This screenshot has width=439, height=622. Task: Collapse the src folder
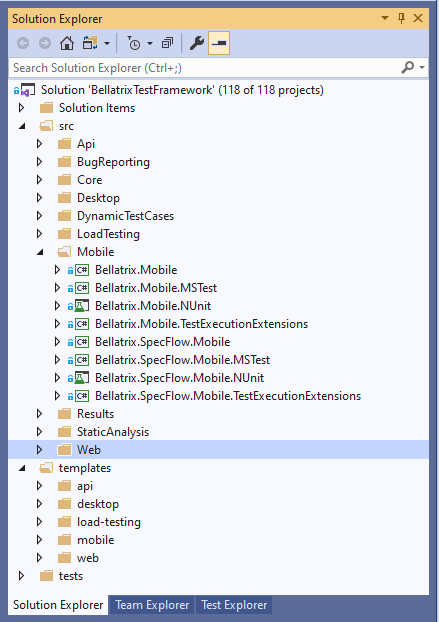coord(22,126)
